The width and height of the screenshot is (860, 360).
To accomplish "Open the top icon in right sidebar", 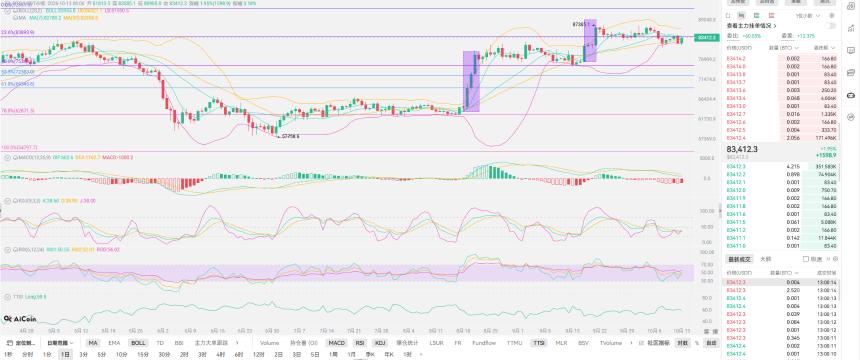I will click(x=851, y=7).
